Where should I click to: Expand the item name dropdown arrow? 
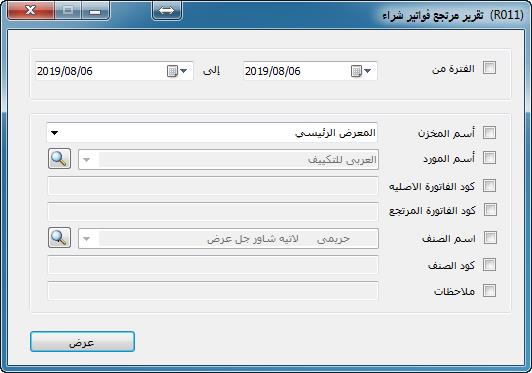[x=87, y=239]
